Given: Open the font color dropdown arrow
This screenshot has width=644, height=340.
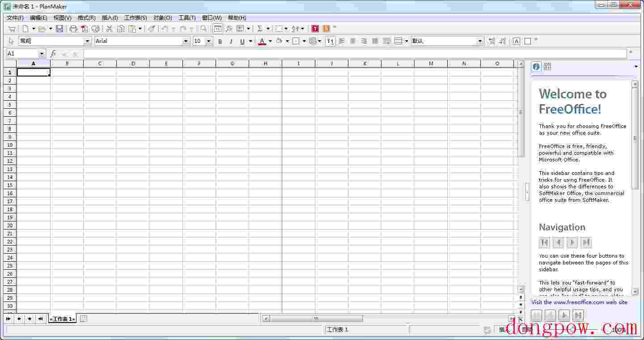Looking at the screenshot, I should tap(270, 41).
